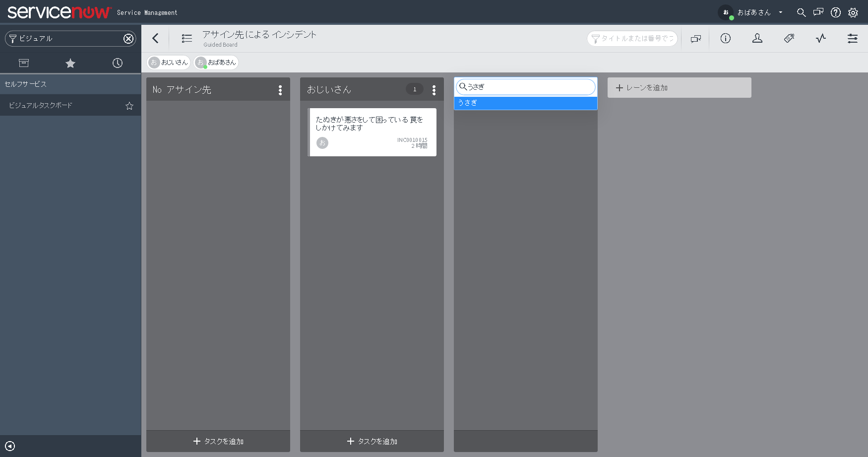Screen dimensions: 868x457
Task: Show board info panel
Action: (725, 38)
